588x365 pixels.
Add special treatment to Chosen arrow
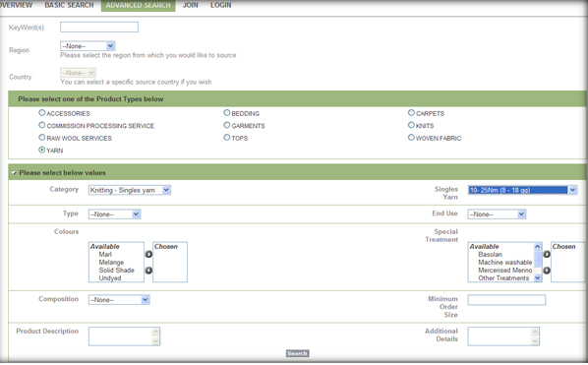point(547,255)
